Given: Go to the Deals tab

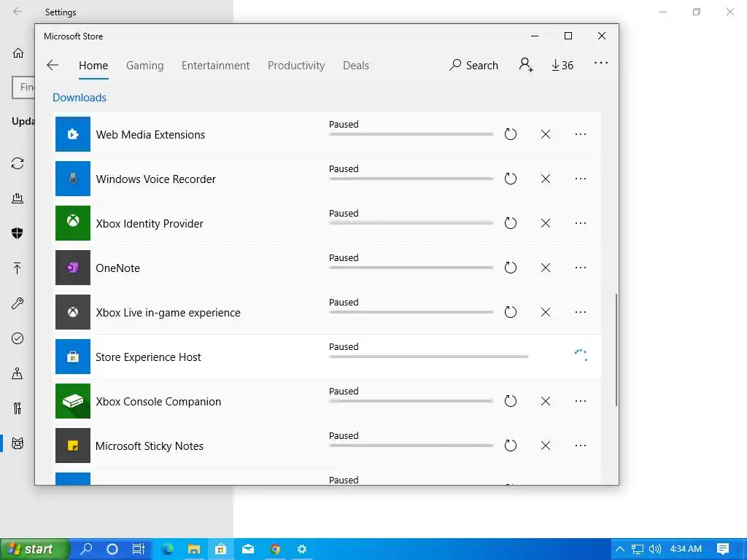Looking at the screenshot, I should point(356,65).
